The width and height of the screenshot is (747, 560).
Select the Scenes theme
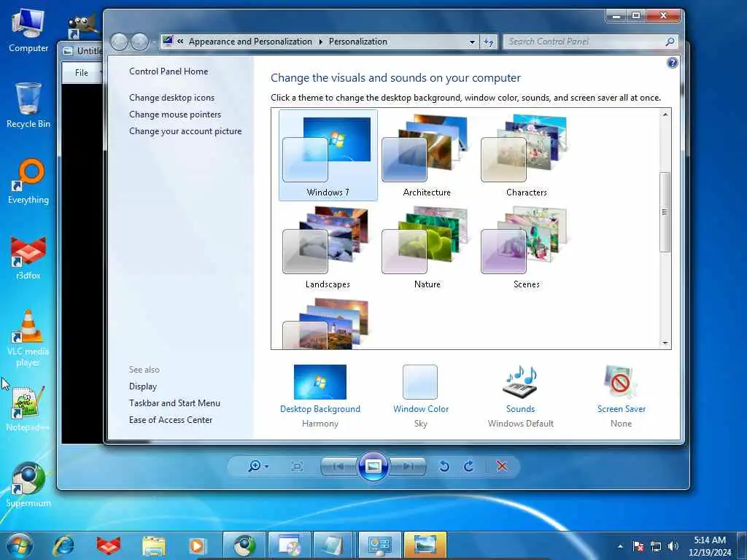526,247
